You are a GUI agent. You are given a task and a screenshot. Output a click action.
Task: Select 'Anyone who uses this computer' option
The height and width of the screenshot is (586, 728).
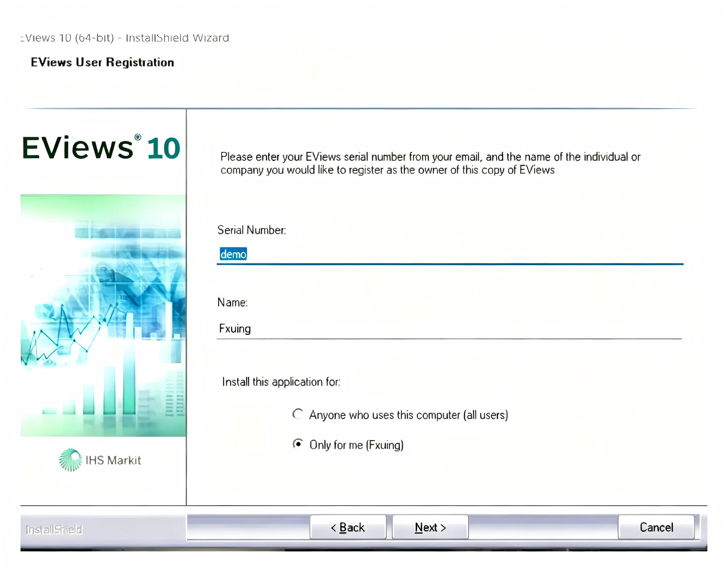coord(298,414)
